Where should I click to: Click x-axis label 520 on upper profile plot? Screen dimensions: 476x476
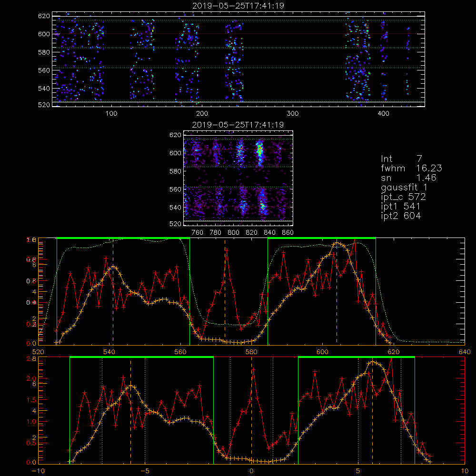[x=38, y=352]
